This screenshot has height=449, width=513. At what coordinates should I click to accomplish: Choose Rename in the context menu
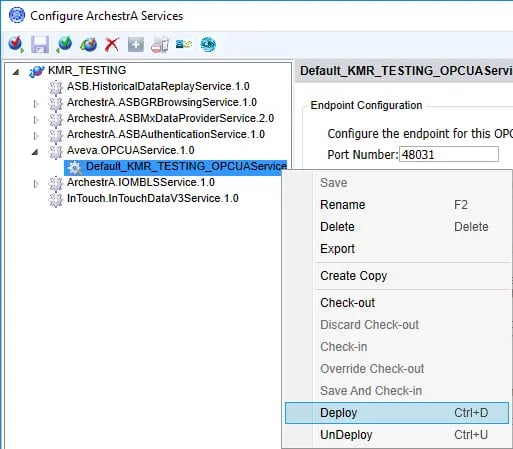(x=397, y=205)
